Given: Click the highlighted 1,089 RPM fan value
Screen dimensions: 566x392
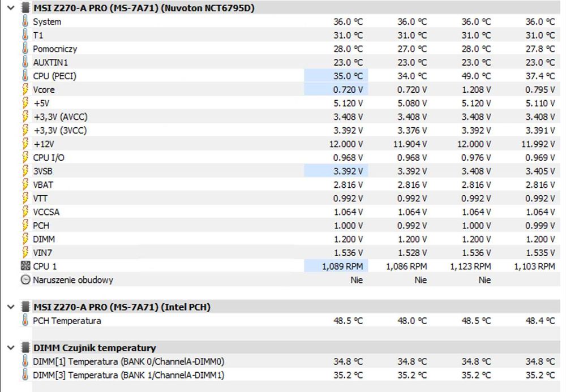Looking at the screenshot, I should coord(336,266).
